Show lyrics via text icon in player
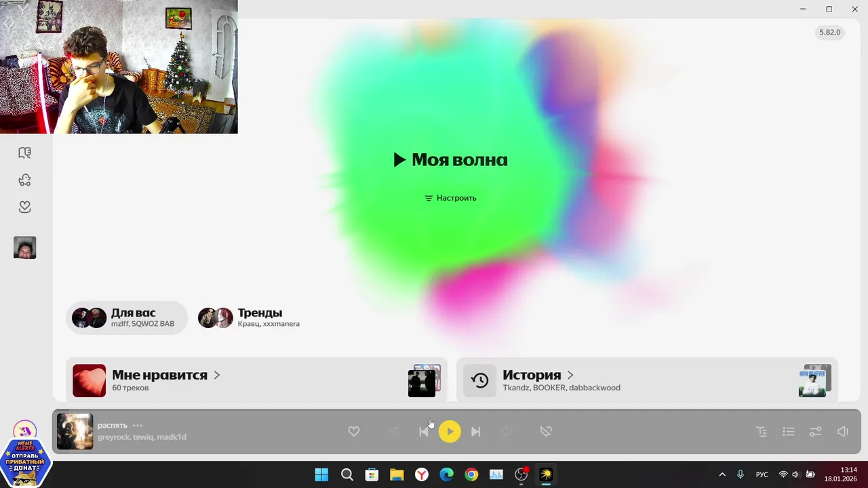 click(762, 432)
